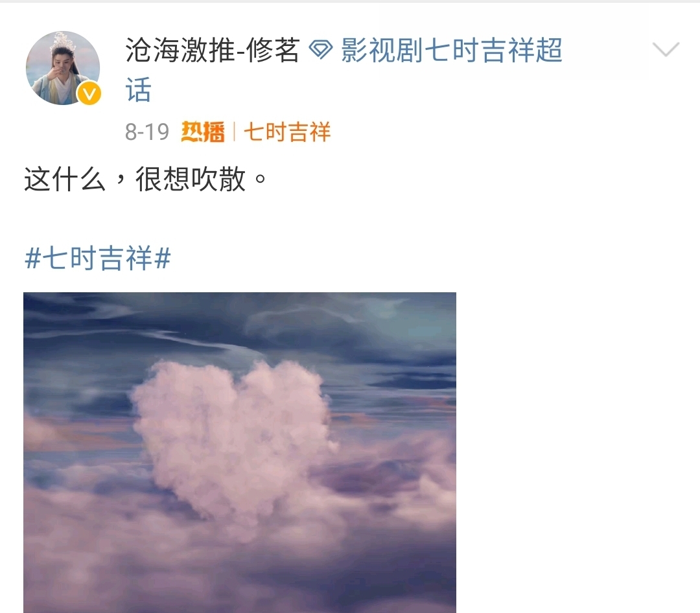
Task: Click the 修茗 part of the username
Action: coord(272,49)
